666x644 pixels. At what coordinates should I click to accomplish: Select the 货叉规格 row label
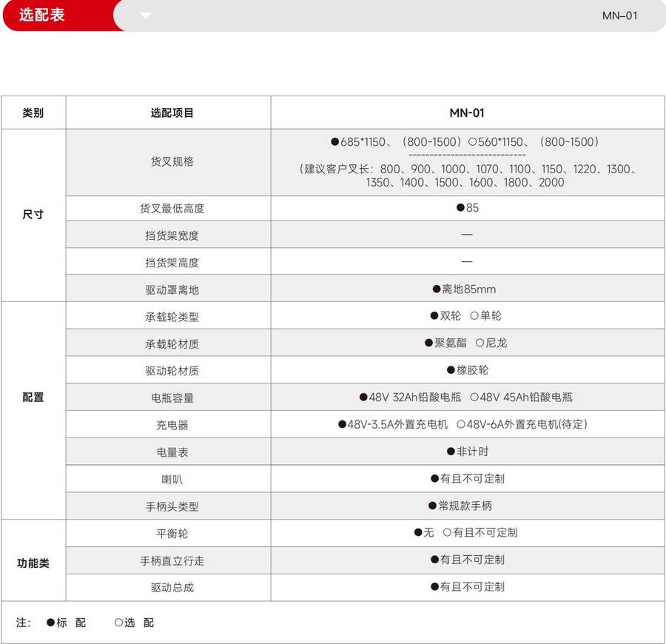pyautogui.click(x=172, y=161)
